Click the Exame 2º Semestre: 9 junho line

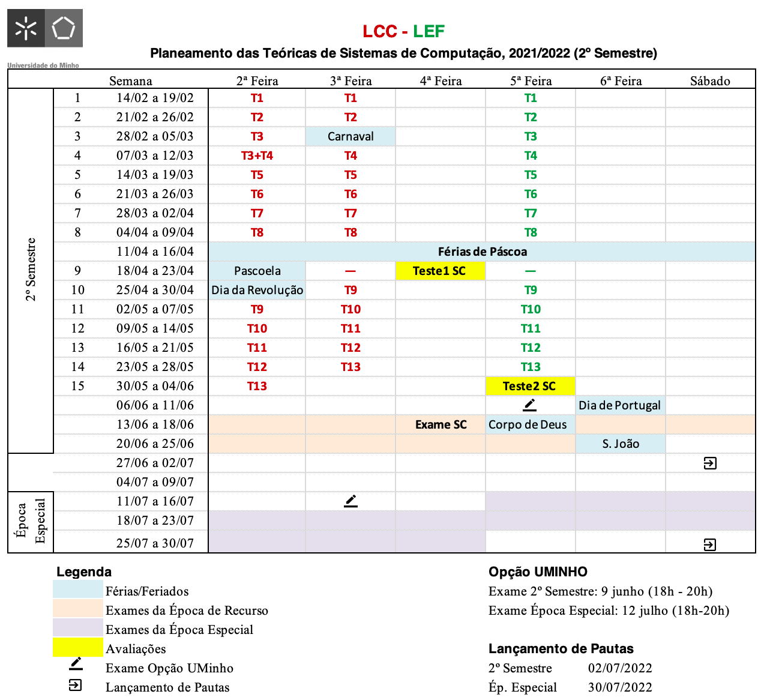point(600,591)
